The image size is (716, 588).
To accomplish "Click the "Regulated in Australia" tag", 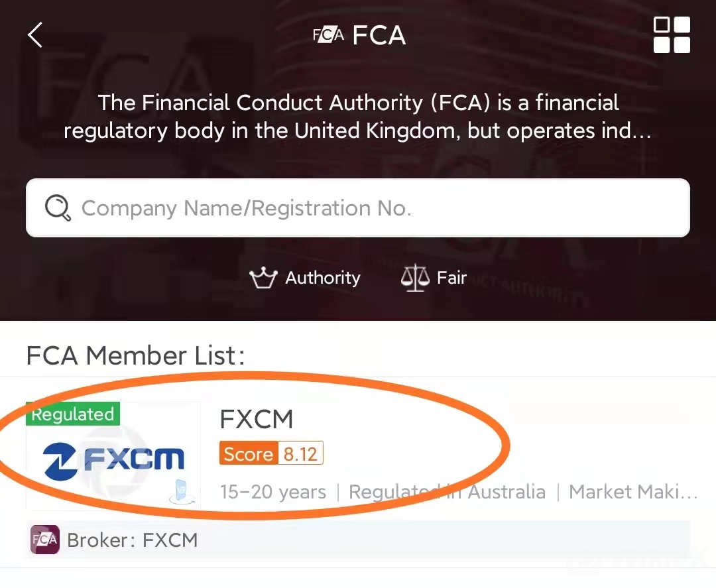I will point(447,492).
